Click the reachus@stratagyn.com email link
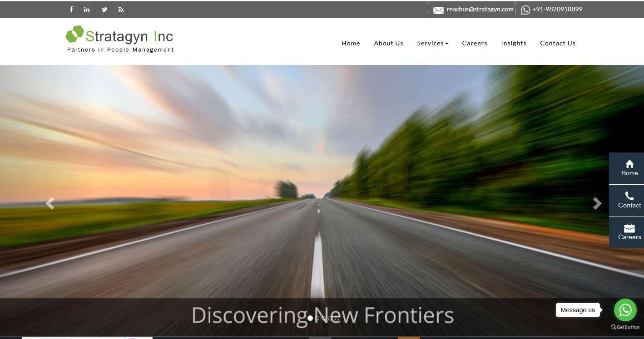The width and height of the screenshot is (644, 339). [x=480, y=9]
